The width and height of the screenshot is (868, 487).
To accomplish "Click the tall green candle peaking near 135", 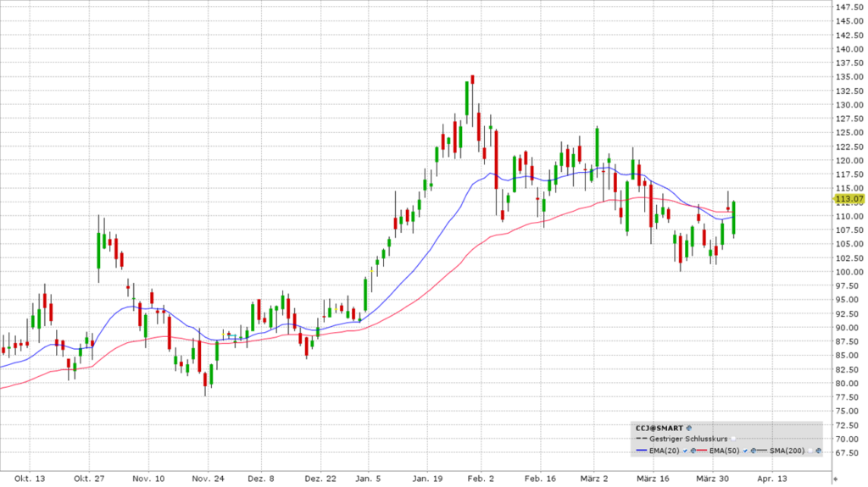I will tap(467, 98).
